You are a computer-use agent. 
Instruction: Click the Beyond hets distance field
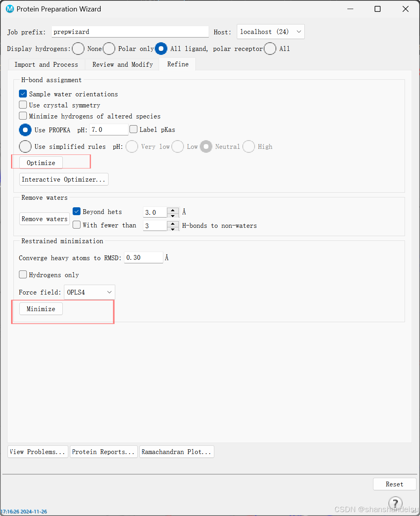pos(155,212)
